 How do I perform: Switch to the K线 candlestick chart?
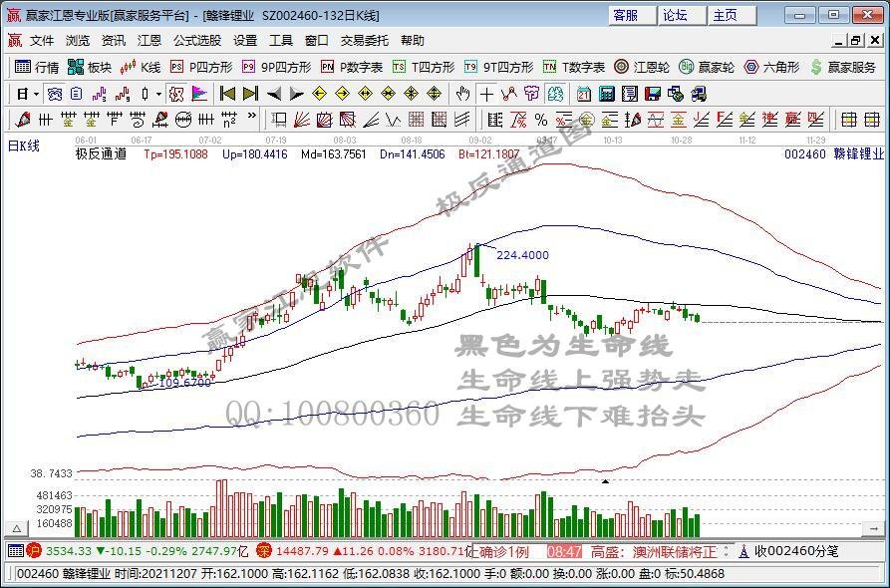[141, 67]
